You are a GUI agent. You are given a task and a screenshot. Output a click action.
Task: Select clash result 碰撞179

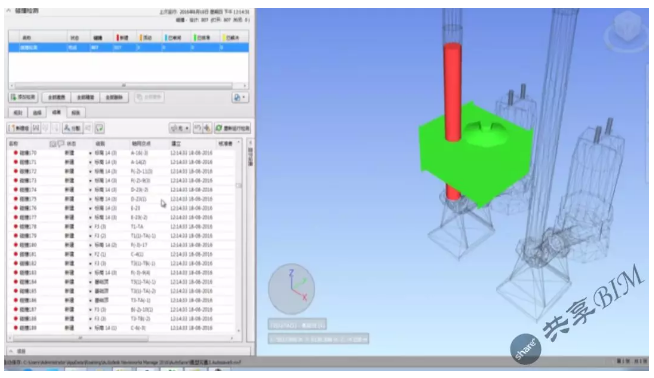(28, 236)
